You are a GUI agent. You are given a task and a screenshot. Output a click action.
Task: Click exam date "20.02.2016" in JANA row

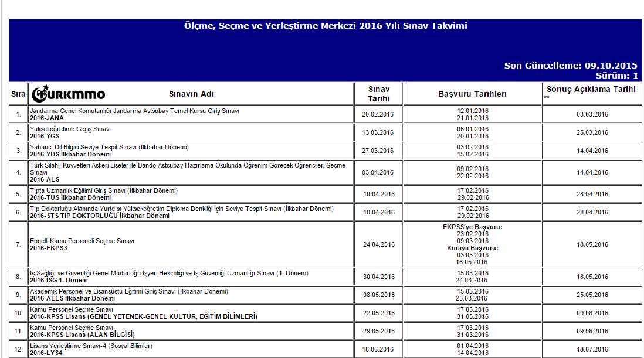(378, 114)
